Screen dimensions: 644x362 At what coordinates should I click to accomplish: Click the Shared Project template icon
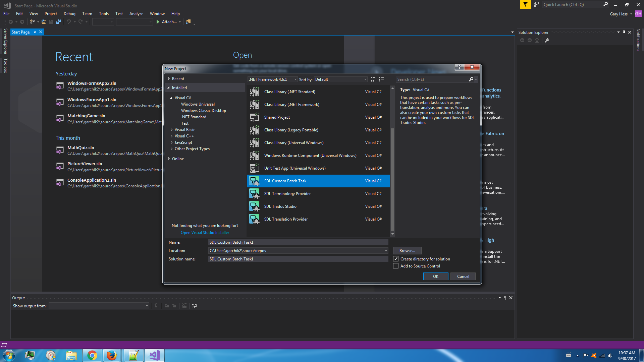[254, 117]
